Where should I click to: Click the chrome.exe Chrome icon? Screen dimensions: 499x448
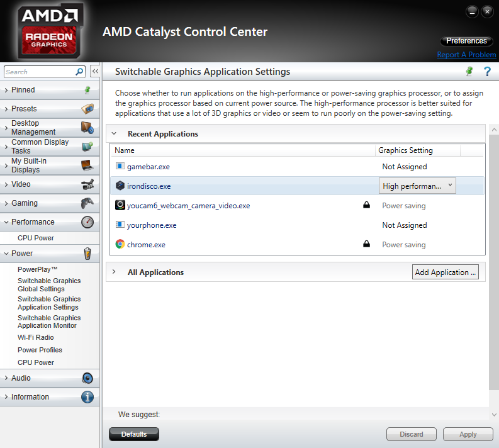[x=120, y=244]
